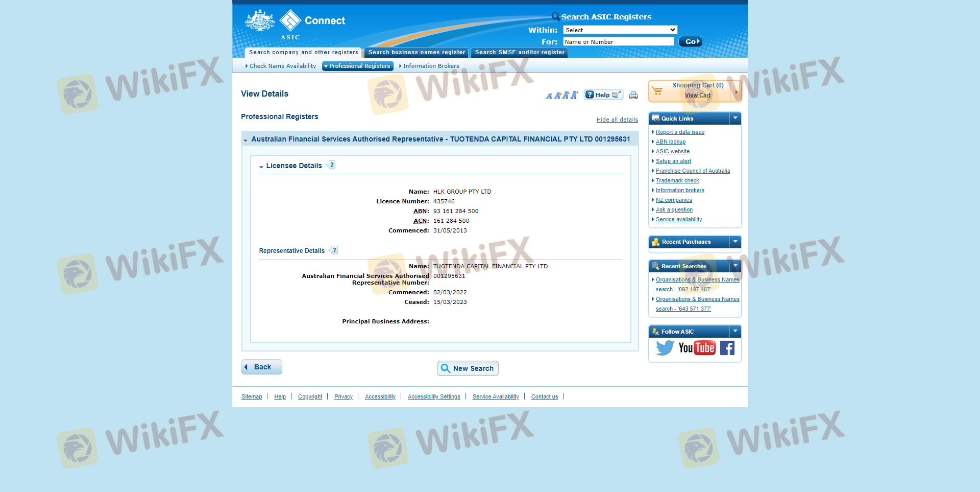Screen dimensions: 980x492
Task: Click the ASIC Connect logo
Action: [295, 24]
